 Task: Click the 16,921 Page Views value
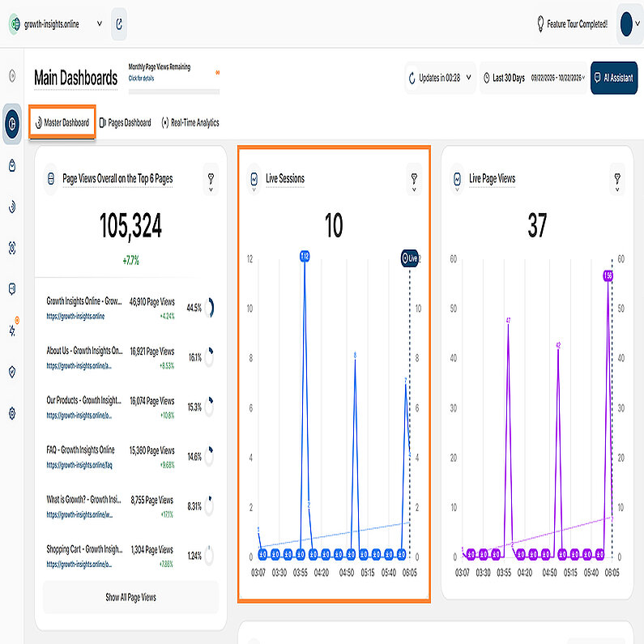152,352
